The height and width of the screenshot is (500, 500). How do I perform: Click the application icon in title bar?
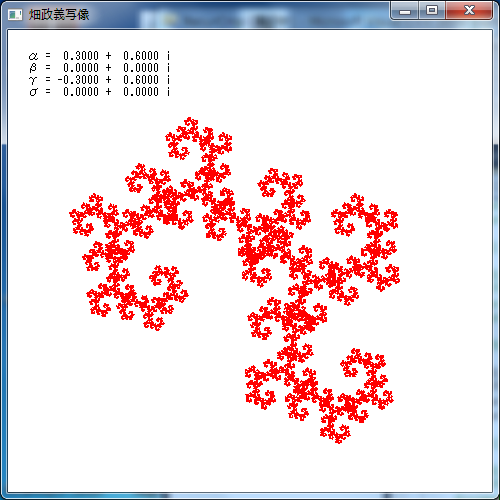pos(15,14)
